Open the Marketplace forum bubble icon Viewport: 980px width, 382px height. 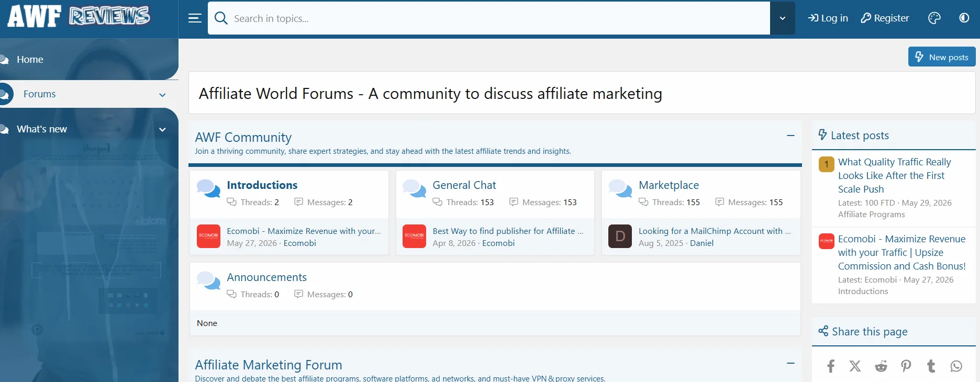pyautogui.click(x=620, y=188)
